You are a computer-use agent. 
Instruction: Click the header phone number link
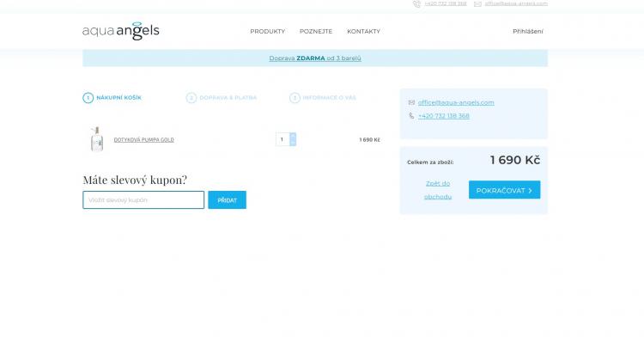pyautogui.click(x=446, y=3)
